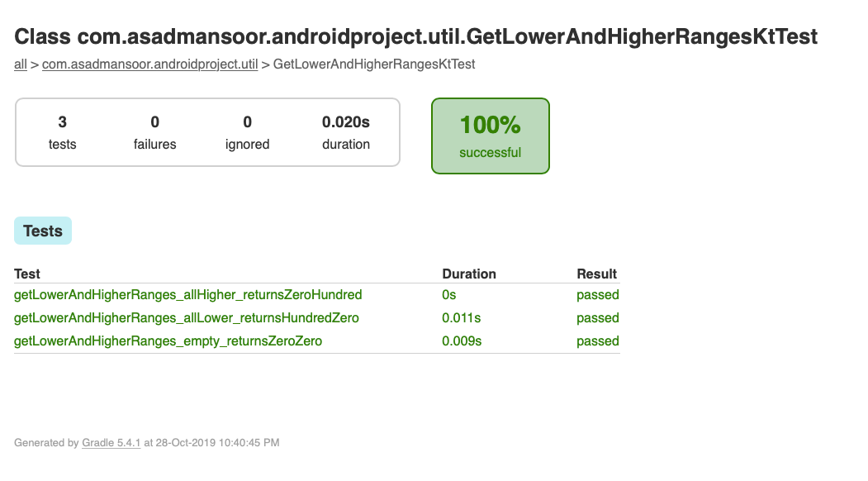Click the 'passed' result for the allLower test
The image size is (868, 481).
[x=597, y=317]
